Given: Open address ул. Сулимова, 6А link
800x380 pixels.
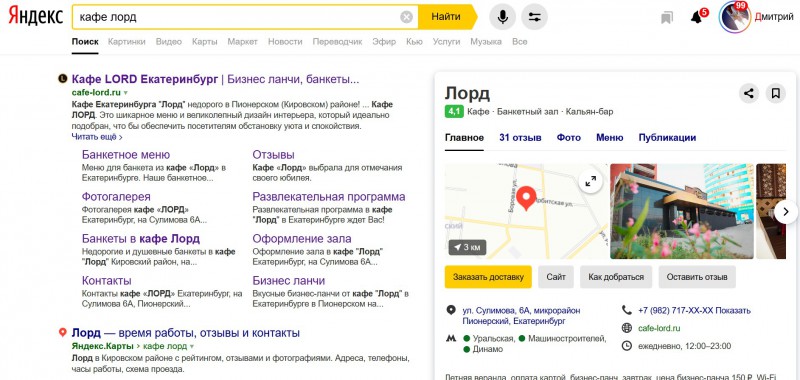Looking at the screenshot, I should click(x=521, y=316).
